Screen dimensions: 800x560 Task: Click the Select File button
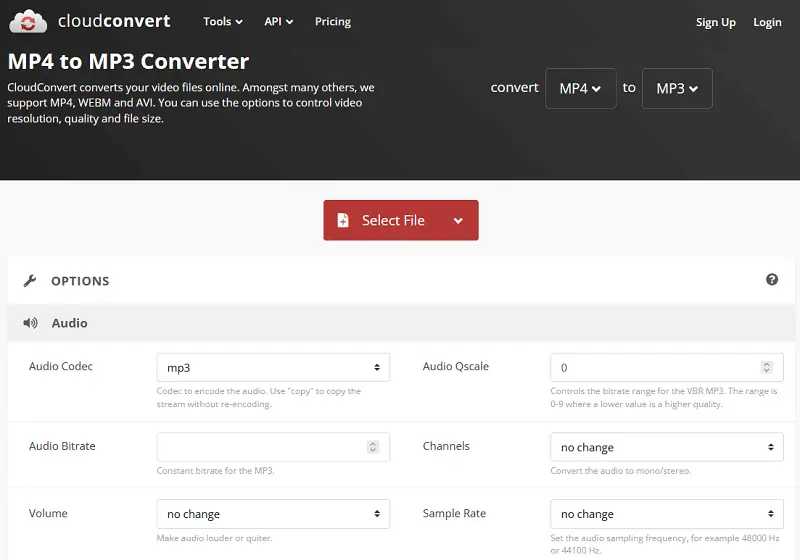click(401, 220)
